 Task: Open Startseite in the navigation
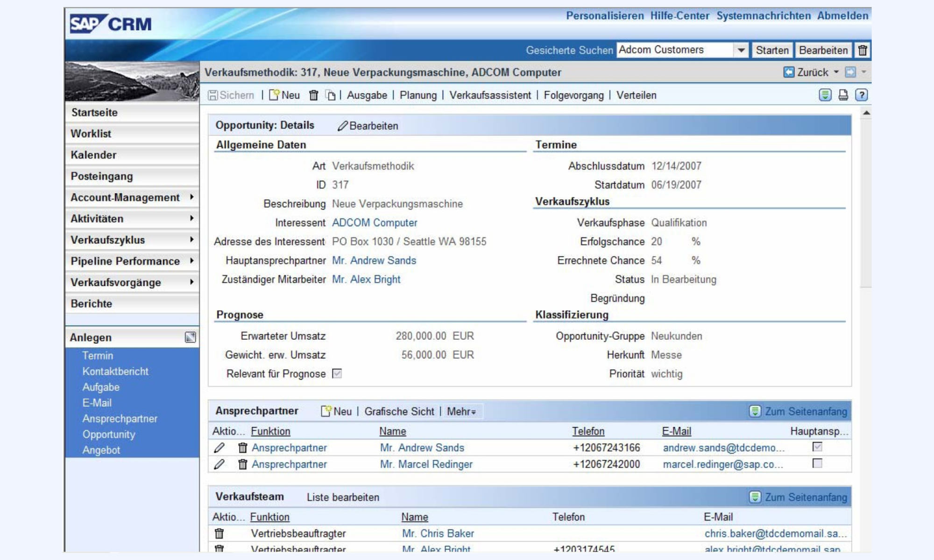pos(132,112)
